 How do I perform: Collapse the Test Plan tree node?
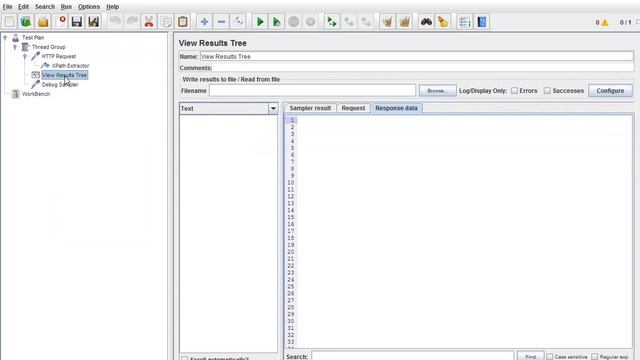(5, 38)
